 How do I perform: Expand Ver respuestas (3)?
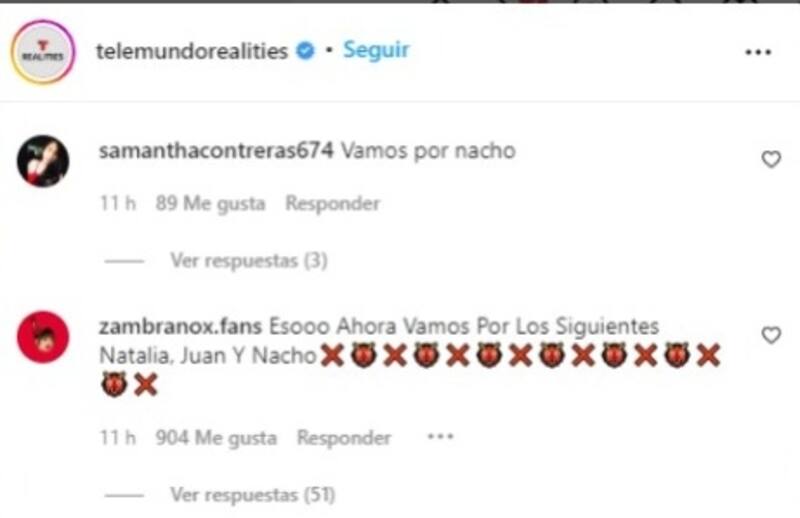[249, 261]
